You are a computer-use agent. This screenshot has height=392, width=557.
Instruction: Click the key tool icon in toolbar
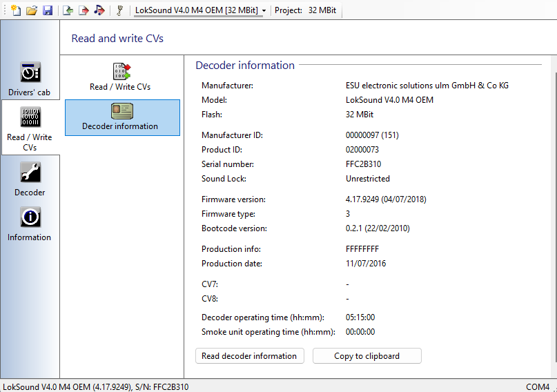(x=119, y=10)
